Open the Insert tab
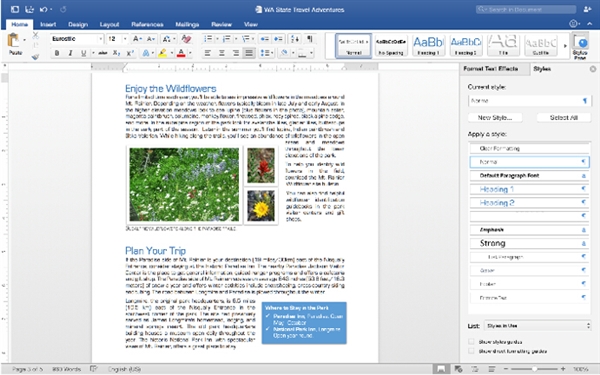 click(x=48, y=24)
